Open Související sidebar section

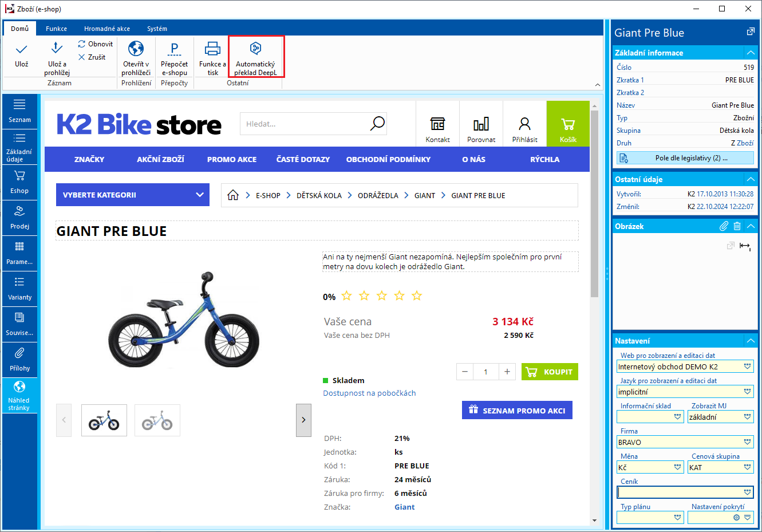pos(19,324)
